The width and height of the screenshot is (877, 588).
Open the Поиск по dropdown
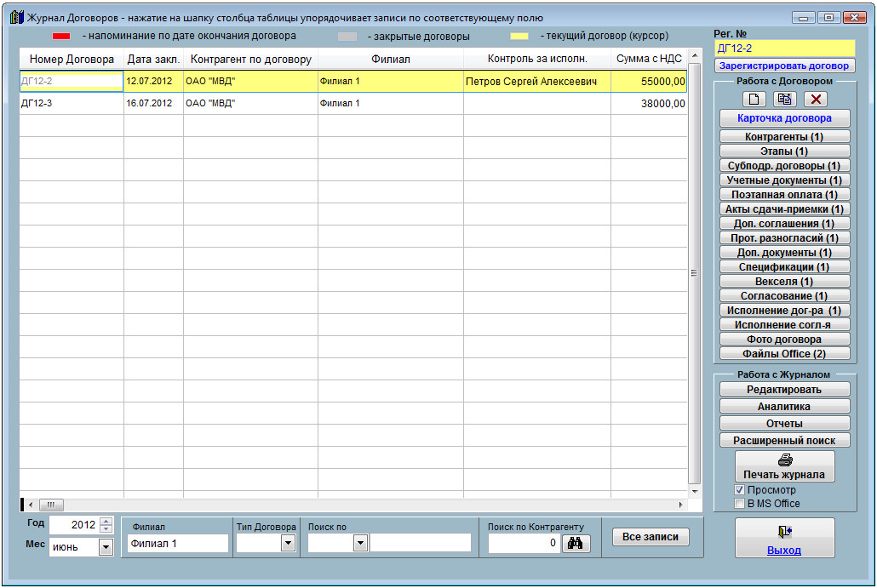(360, 543)
